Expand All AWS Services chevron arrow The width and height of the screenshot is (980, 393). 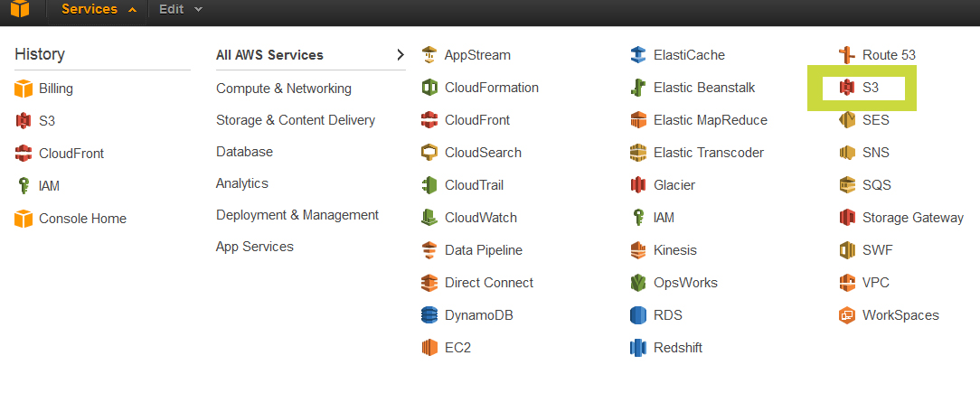pyautogui.click(x=400, y=55)
